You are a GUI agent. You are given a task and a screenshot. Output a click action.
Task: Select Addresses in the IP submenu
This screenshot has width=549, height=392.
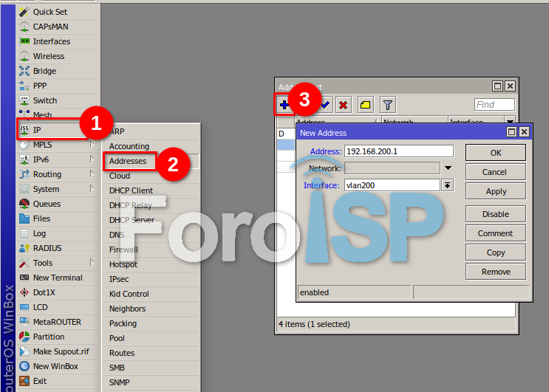(128, 161)
